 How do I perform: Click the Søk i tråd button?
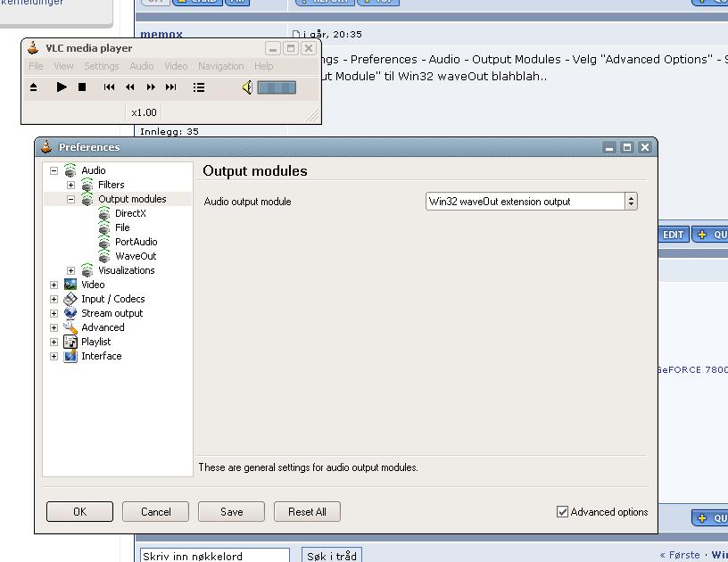coord(332,556)
